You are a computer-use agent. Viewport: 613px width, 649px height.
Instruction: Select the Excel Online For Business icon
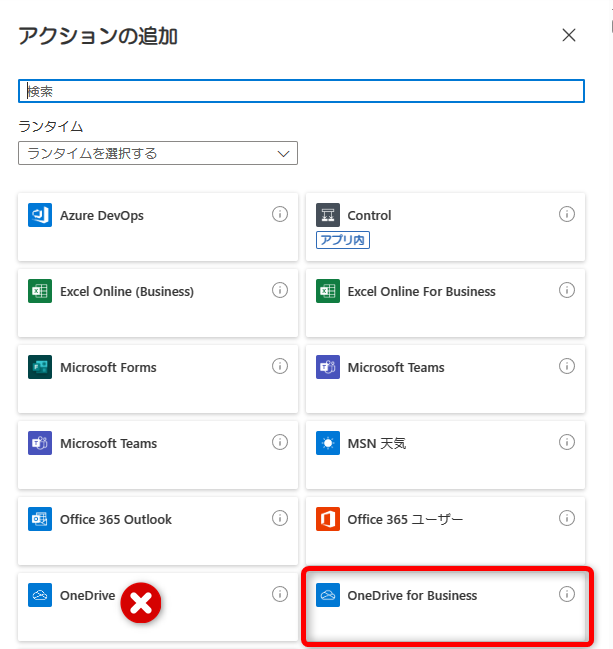[328, 291]
